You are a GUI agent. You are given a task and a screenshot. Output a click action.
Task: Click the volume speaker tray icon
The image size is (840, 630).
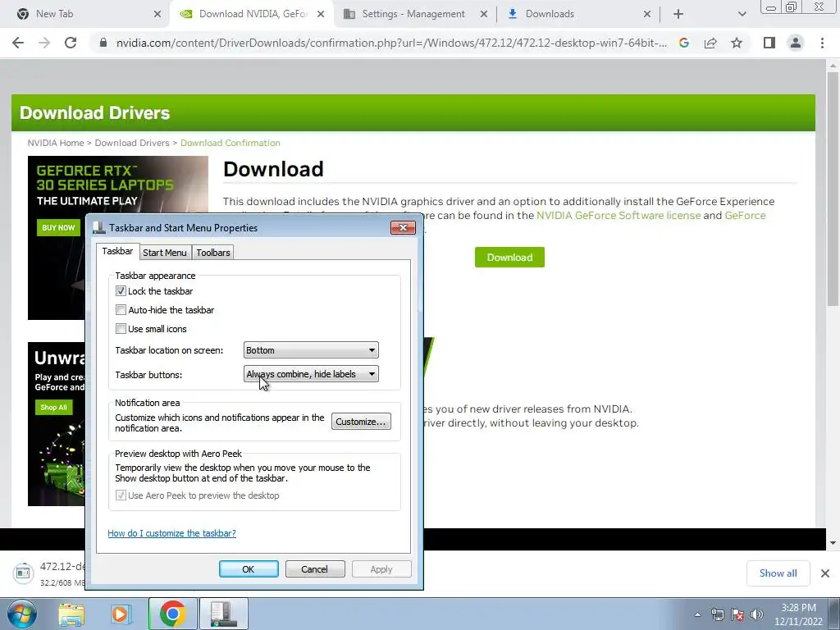coord(757,614)
